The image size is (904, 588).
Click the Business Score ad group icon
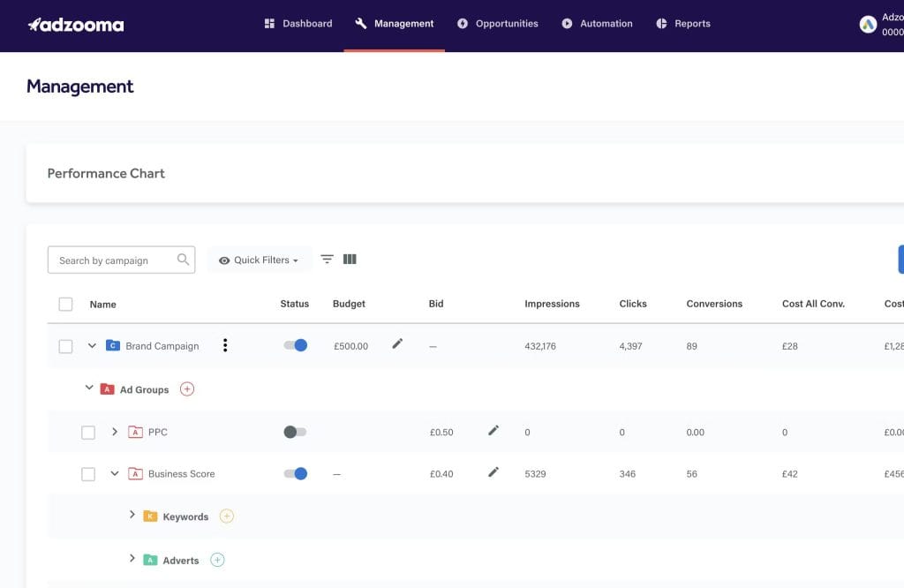pyautogui.click(x=135, y=474)
